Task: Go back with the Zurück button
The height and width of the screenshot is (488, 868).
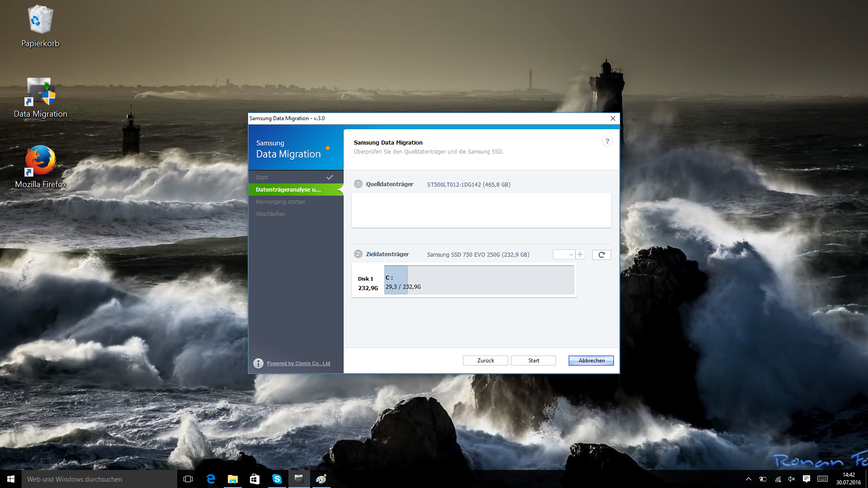Action: click(486, 361)
